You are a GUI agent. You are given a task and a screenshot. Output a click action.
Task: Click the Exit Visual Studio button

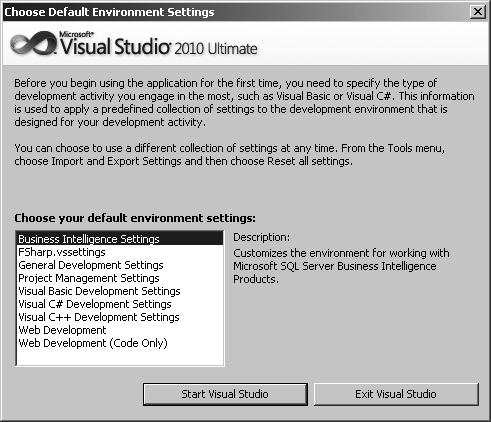[x=396, y=394]
